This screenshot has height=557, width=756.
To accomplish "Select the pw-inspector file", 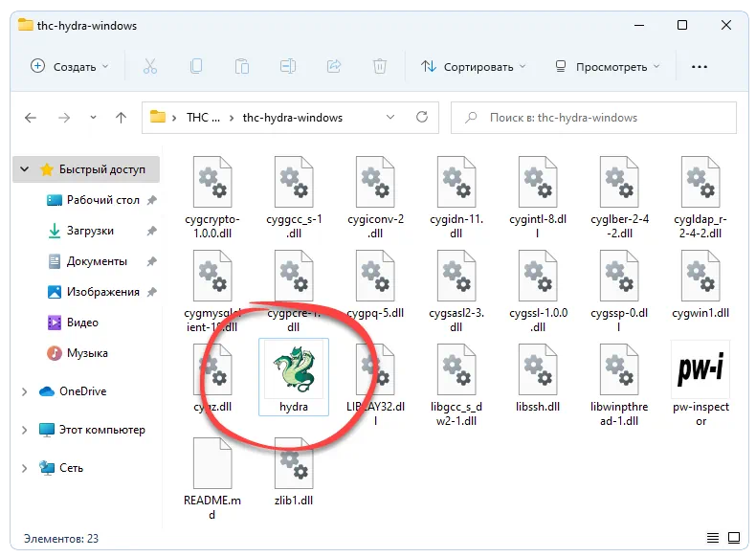I will coord(700,384).
